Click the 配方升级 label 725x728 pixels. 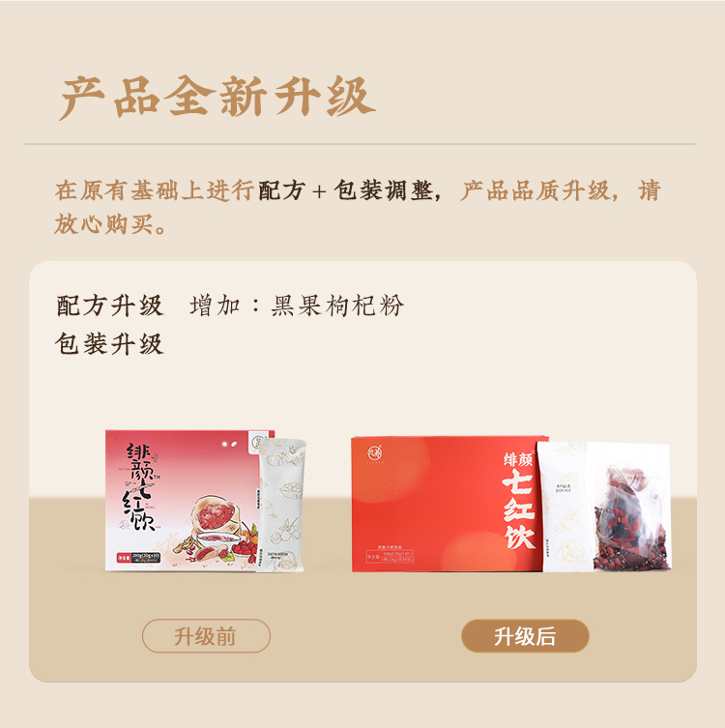(110, 306)
